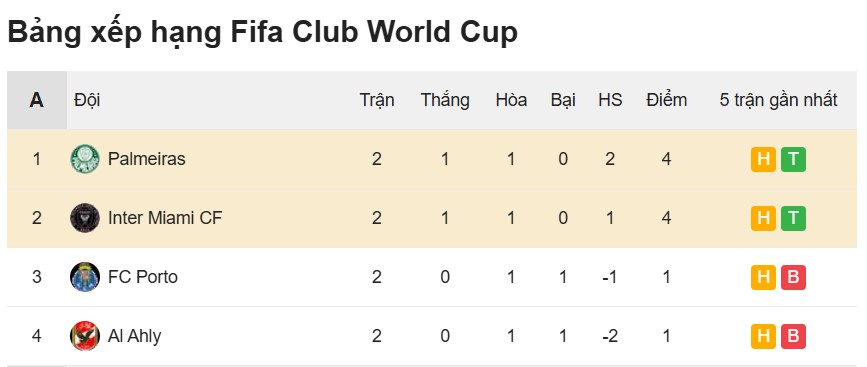Open the Al Ahly team link
This screenshot has height=367, width=867.
(134, 336)
